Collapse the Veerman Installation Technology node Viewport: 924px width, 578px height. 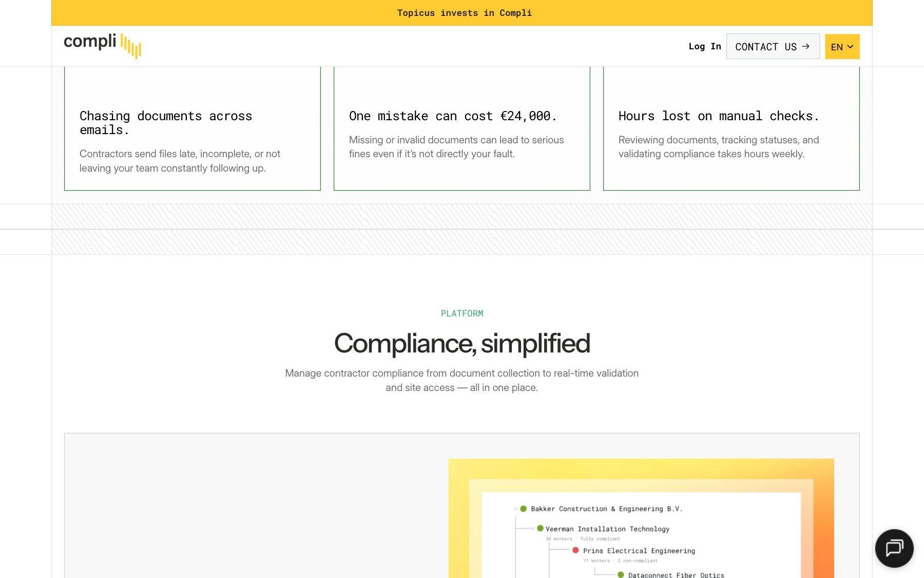click(x=533, y=528)
